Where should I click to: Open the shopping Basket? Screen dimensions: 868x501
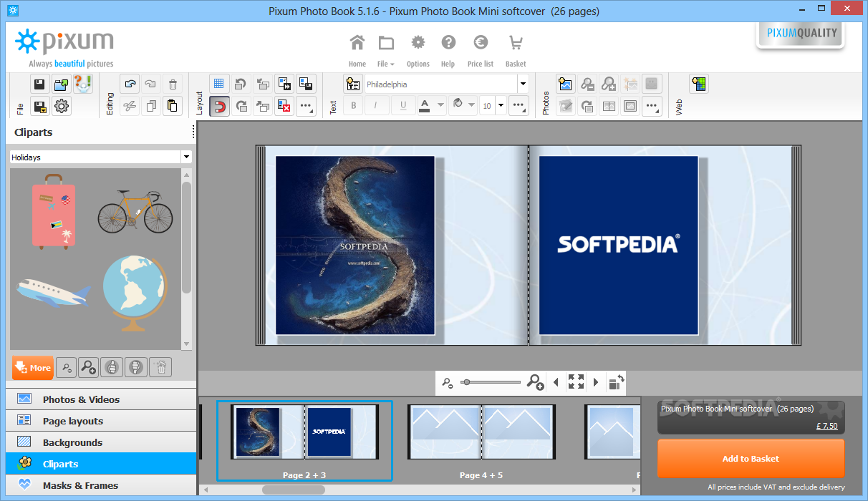(516, 50)
